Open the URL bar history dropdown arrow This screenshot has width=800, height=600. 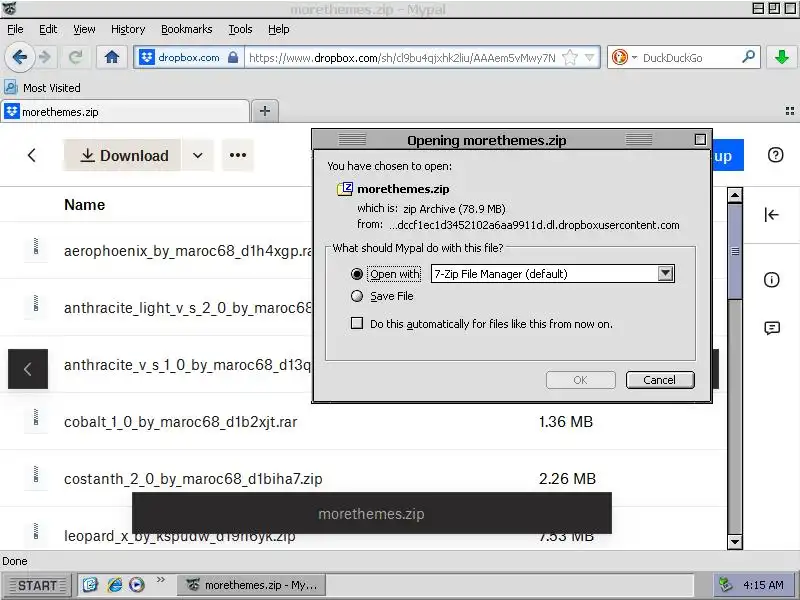[x=589, y=58]
